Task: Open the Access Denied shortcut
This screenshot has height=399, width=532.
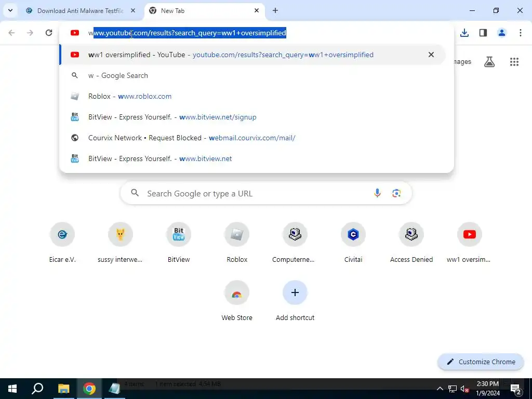Action: tap(411, 243)
